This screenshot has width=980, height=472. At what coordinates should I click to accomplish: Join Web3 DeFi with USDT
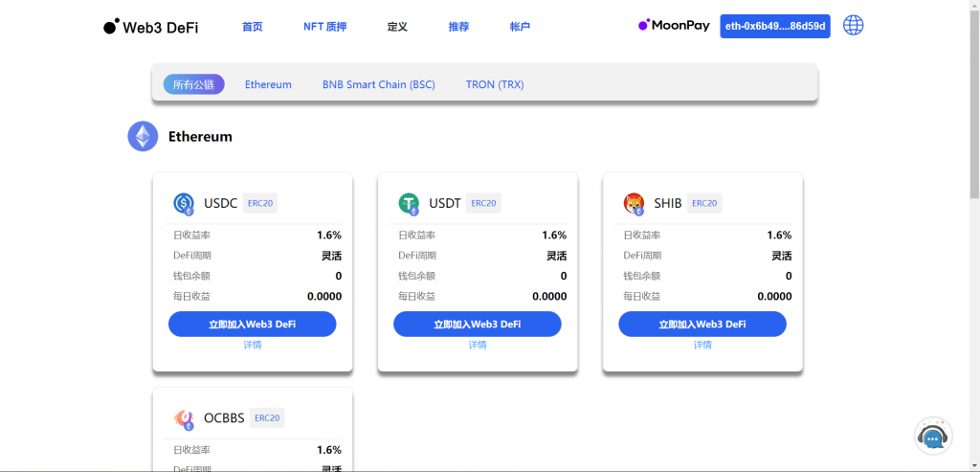478,325
